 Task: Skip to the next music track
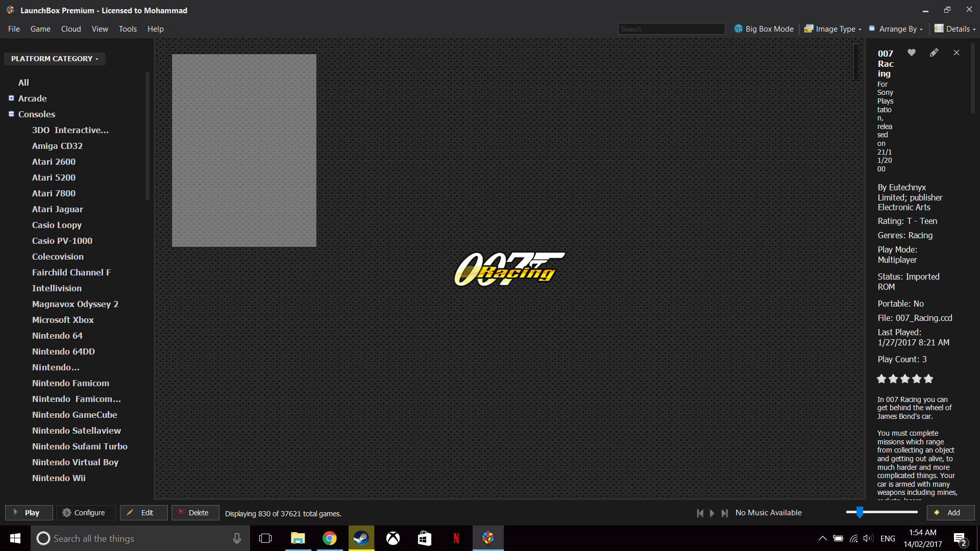tap(725, 513)
